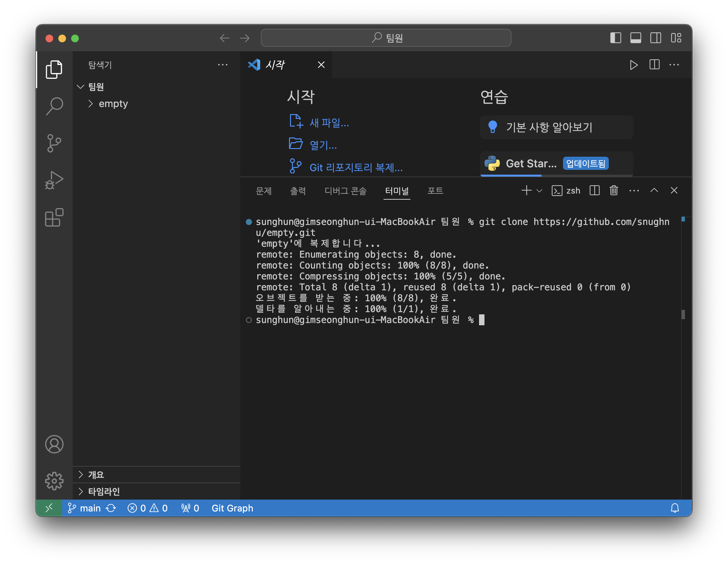Toggle the primary side bar
Viewport: 728px width, 564px height.
pyautogui.click(x=615, y=38)
